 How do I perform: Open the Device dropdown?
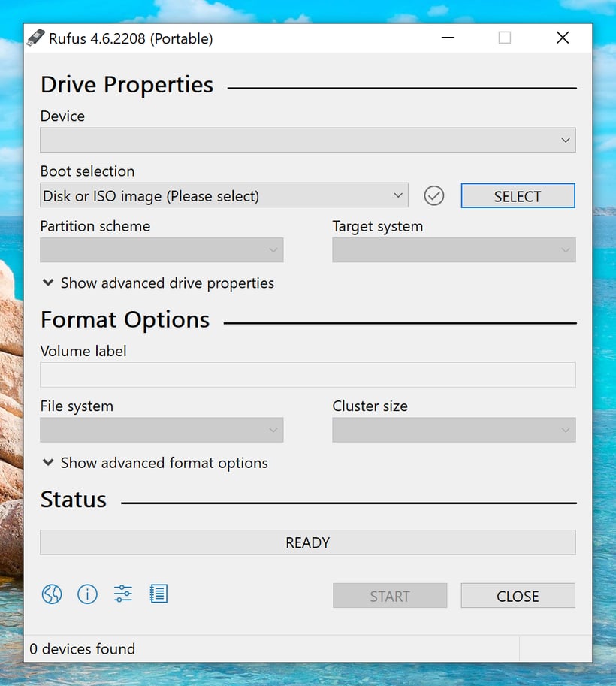pyautogui.click(x=307, y=141)
